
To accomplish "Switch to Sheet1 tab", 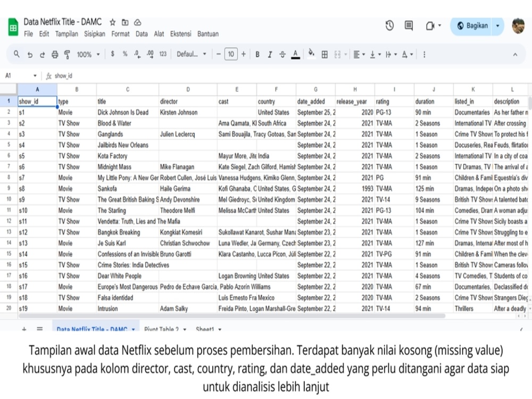I will pyautogui.click(x=205, y=328).
